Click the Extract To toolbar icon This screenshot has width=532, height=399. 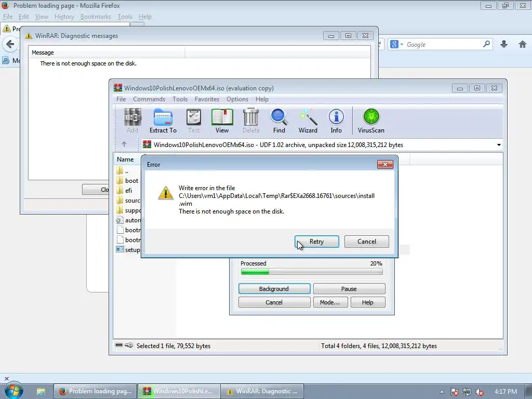[163, 121]
